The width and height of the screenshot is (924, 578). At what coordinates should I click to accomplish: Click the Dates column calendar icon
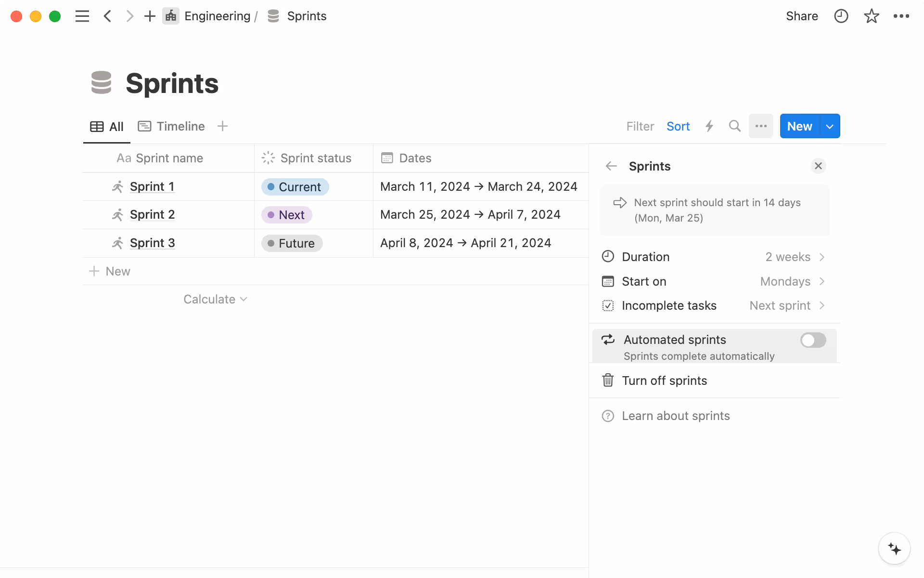387,158
